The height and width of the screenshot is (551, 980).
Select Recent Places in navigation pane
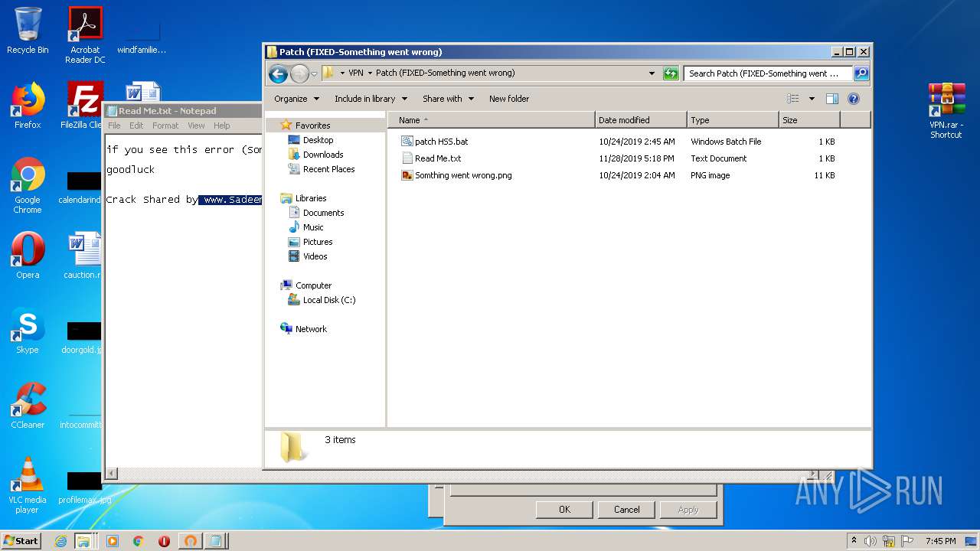(328, 169)
